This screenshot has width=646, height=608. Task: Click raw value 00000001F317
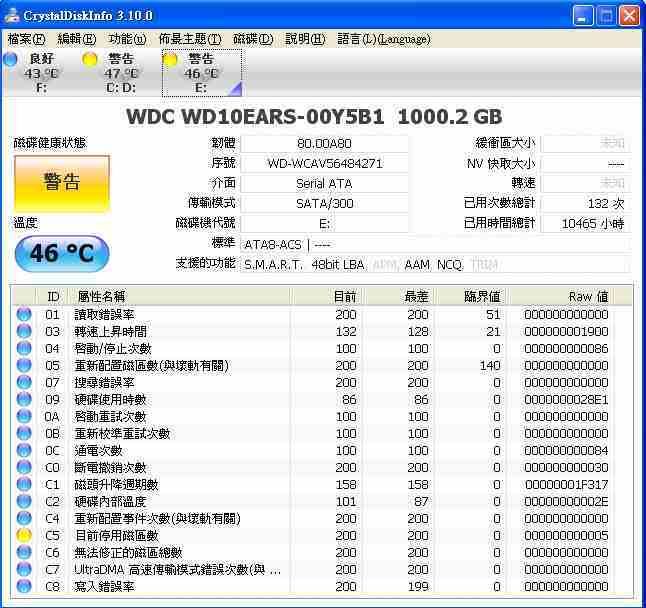pyautogui.click(x=566, y=485)
